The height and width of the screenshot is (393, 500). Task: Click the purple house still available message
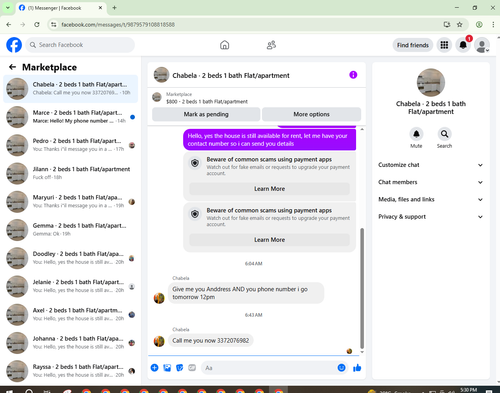269,140
